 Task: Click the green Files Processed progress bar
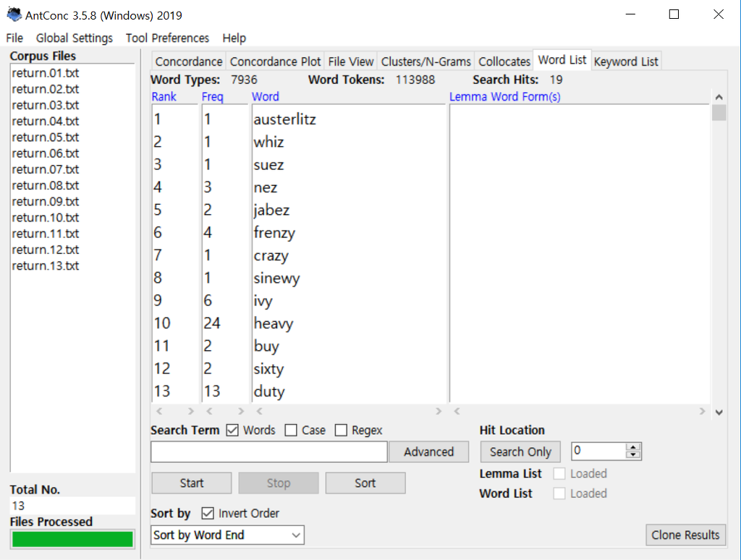click(72, 539)
